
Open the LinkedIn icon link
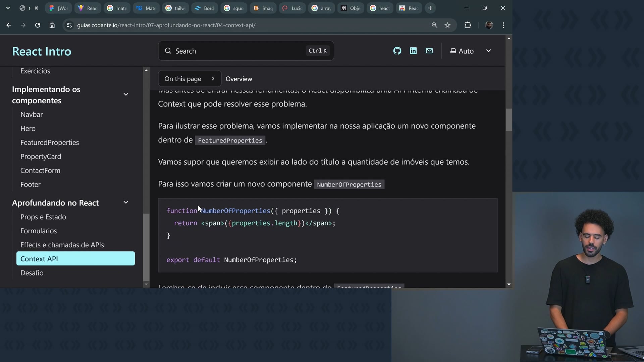(x=413, y=51)
